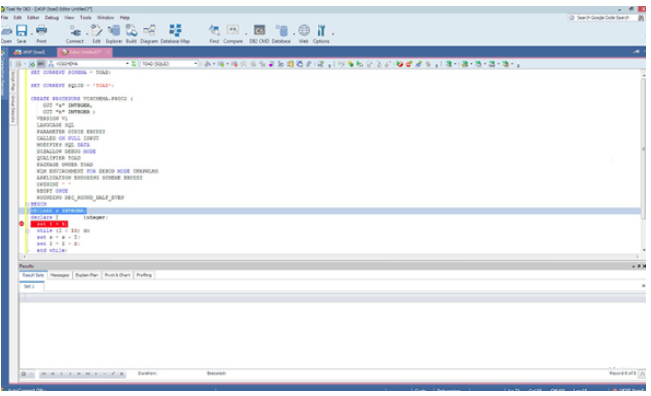This screenshot has height=396, width=651.
Task: Open the schema dropdown in editor toolbar
Action: click(127, 64)
